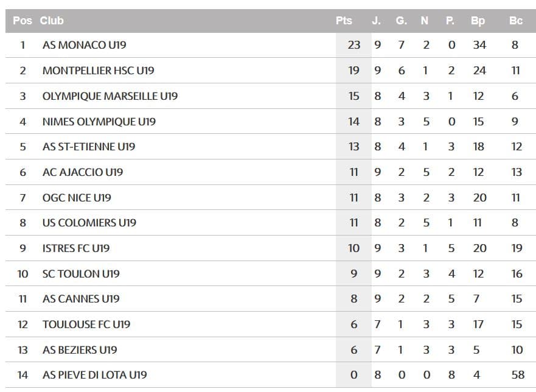Click the Pos column header
The image size is (536, 392).
23,21
